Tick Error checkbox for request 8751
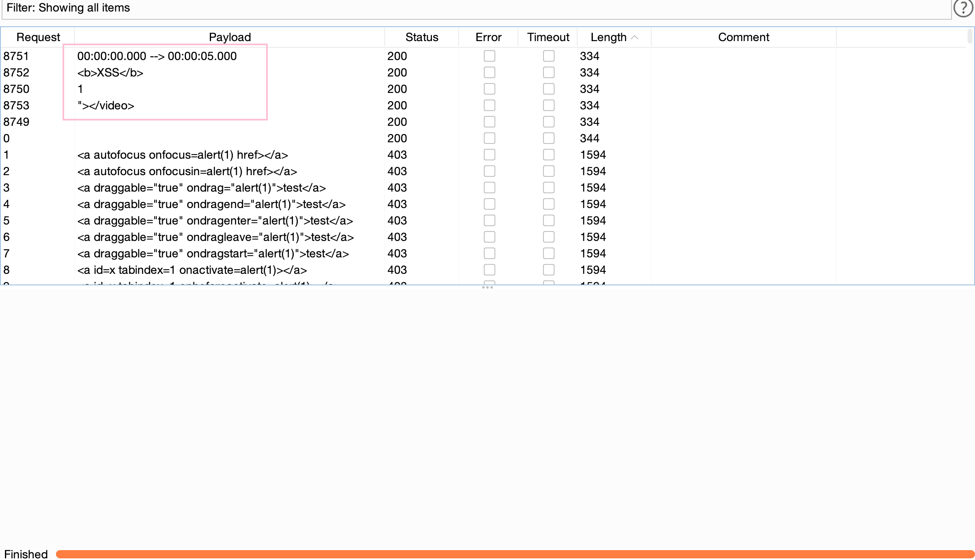Viewport: 975px width, 560px height. coord(489,56)
